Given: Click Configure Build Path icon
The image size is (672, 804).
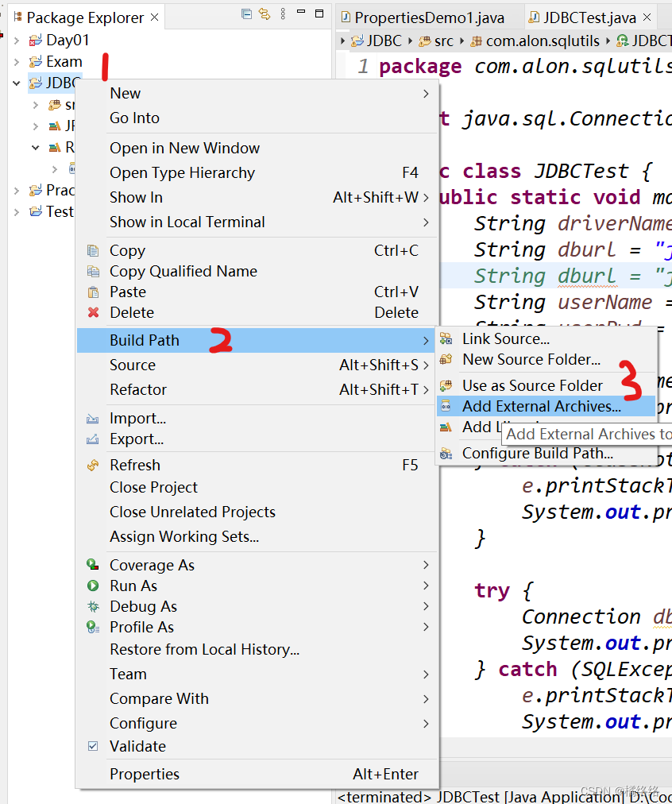Looking at the screenshot, I should [446, 454].
